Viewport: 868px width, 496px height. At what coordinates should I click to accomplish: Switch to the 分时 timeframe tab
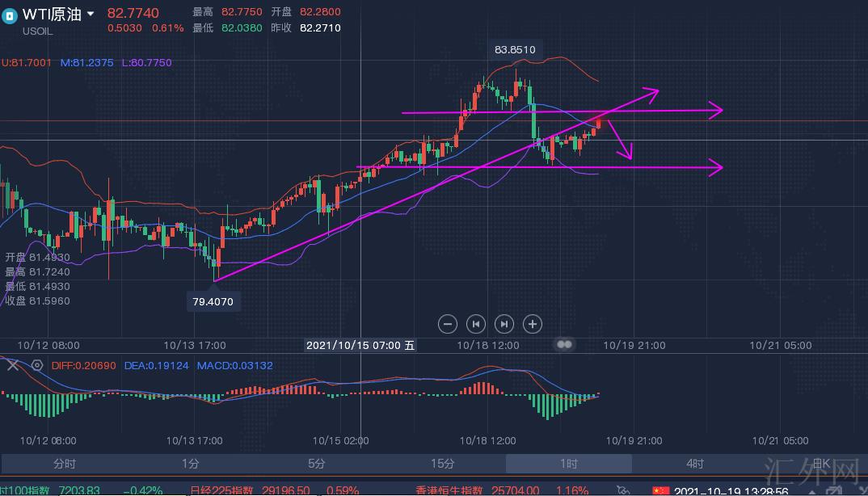[x=65, y=464]
